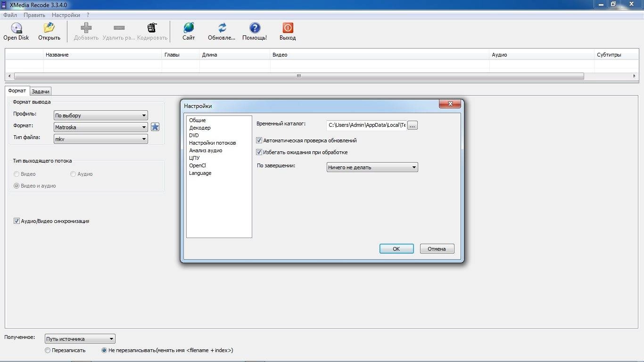Select the Видео radio button
Screen dimensions: 644x362
pyautogui.click(x=17, y=174)
